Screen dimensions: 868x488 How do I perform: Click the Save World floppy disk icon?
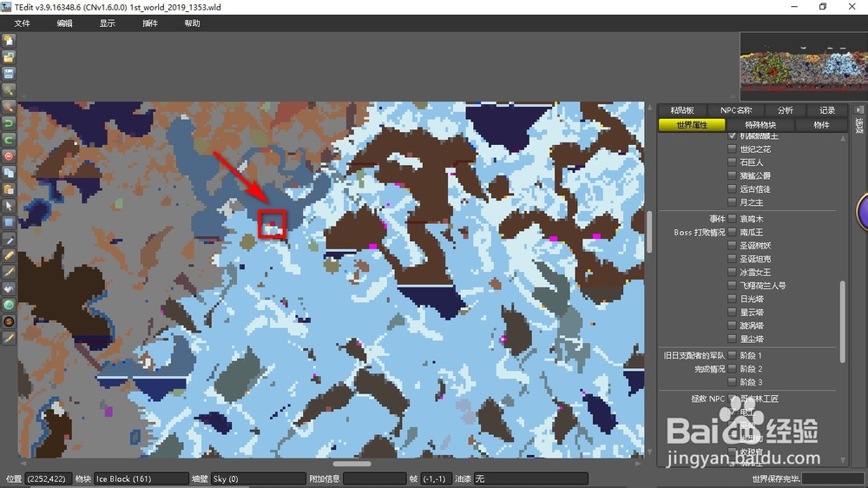click(9, 74)
